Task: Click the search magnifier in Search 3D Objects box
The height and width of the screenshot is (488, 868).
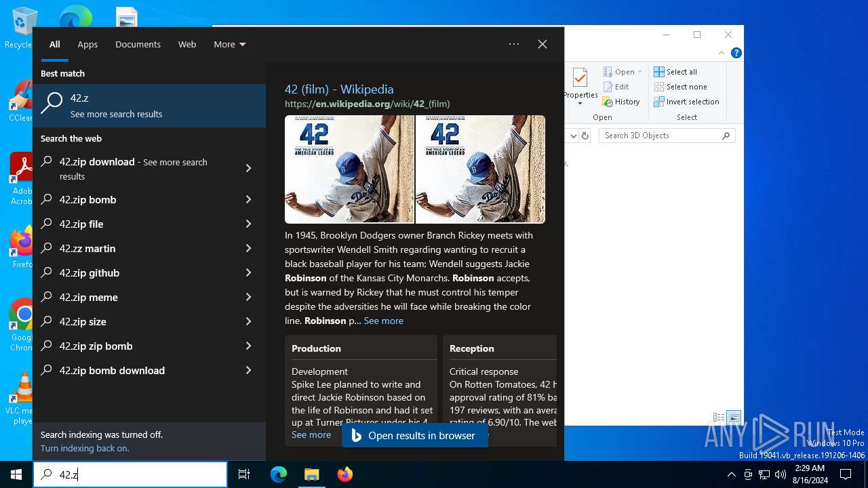Action: click(x=726, y=136)
